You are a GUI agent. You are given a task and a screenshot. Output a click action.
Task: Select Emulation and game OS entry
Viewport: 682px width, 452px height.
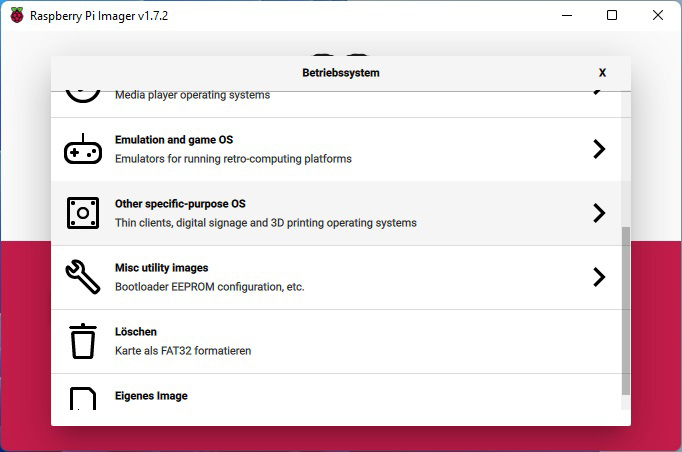[x=336, y=149]
